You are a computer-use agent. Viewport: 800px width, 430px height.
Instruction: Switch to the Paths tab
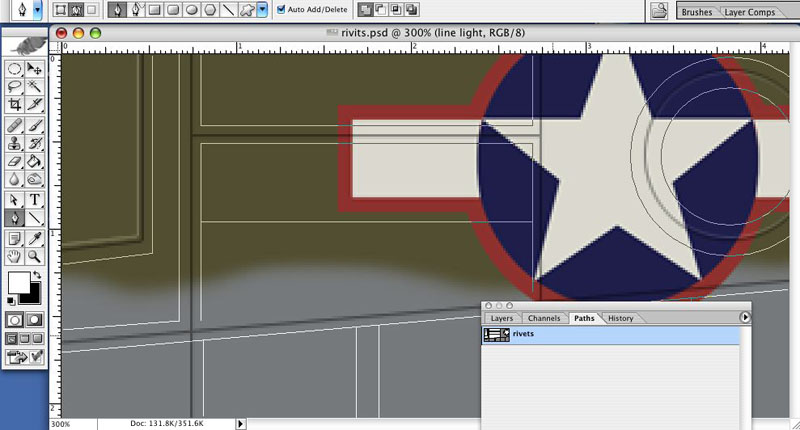(584, 318)
